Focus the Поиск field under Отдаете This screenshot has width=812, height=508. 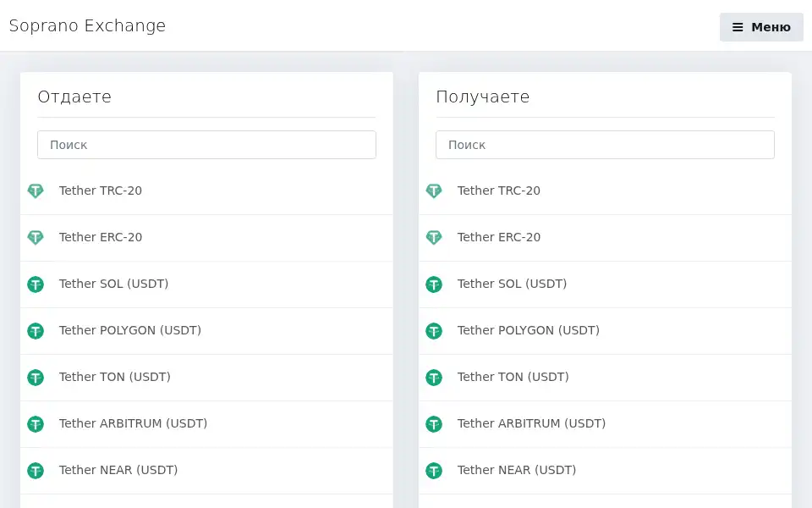(206, 145)
